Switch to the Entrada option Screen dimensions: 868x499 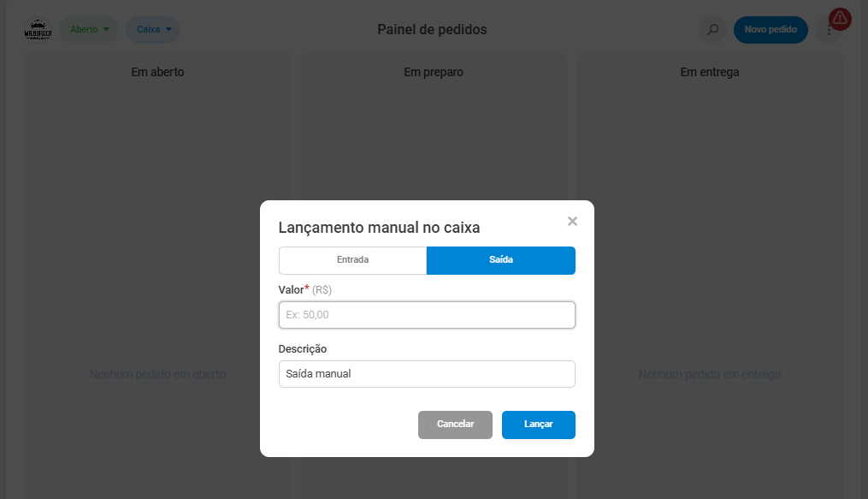coord(352,260)
